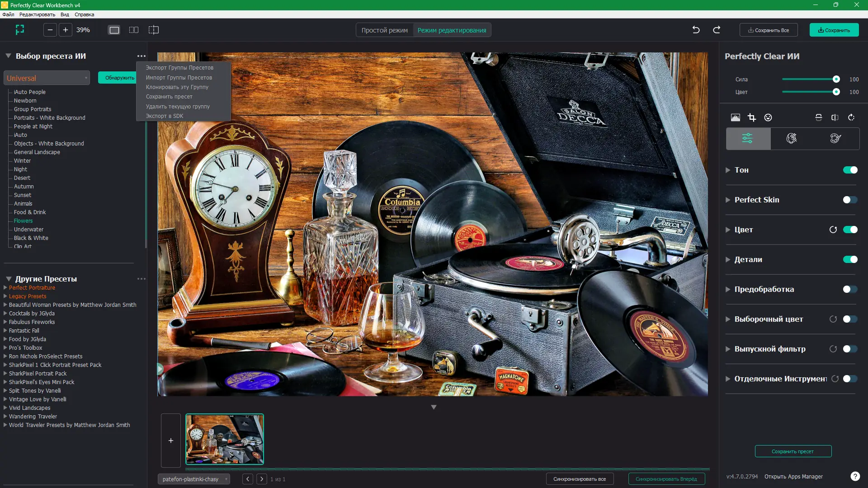This screenshot has height=488, width=868.
Task: Expand the Vivid Landscapes preset group
Action: point(5,408)
